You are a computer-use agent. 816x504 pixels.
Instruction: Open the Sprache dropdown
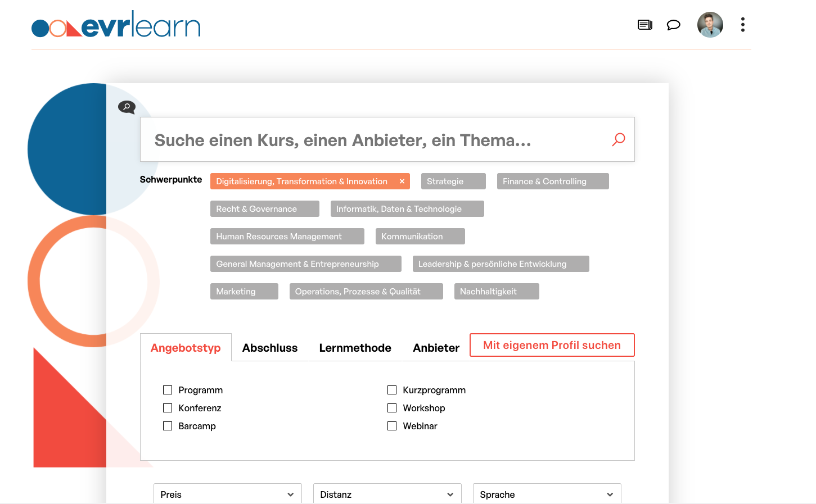[x=547, y=494]
